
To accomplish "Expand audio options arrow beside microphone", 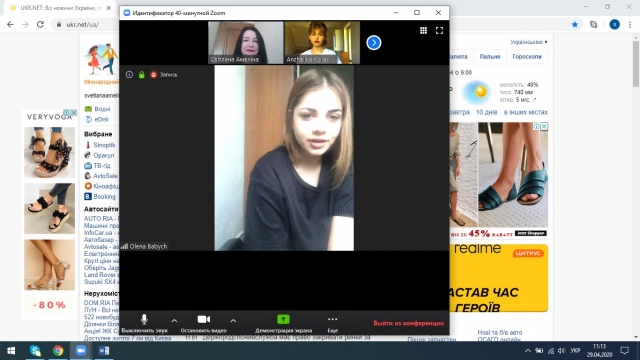I will coord(174,321).
